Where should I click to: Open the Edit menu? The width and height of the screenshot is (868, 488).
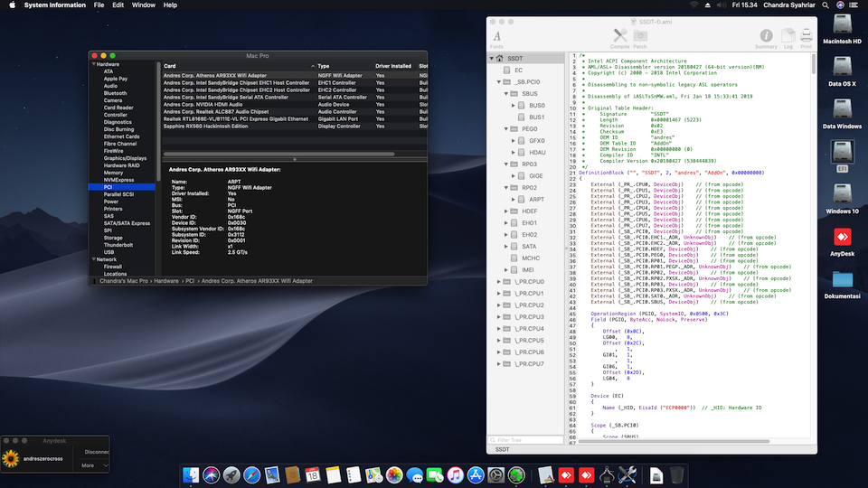pyautogui.click(x=118, y=5)
